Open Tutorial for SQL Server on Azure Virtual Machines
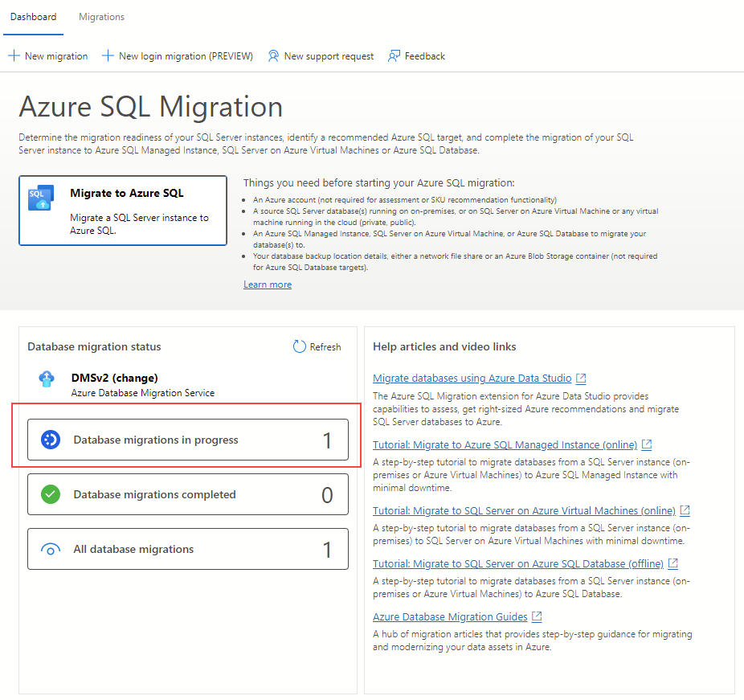Viewport: 744px width, 700px height. point(525,510)
